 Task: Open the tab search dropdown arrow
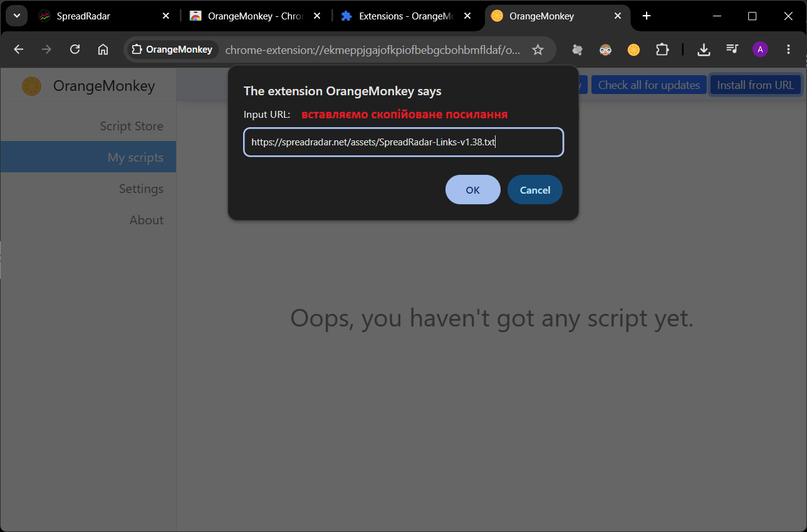[16, 16]
